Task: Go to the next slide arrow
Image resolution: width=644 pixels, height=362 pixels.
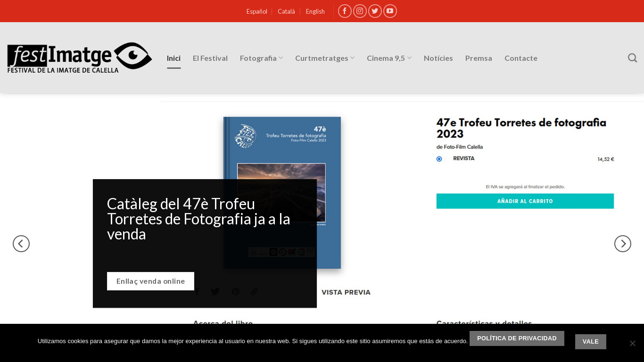Action: pyautogui.click(x=623, y=244)
